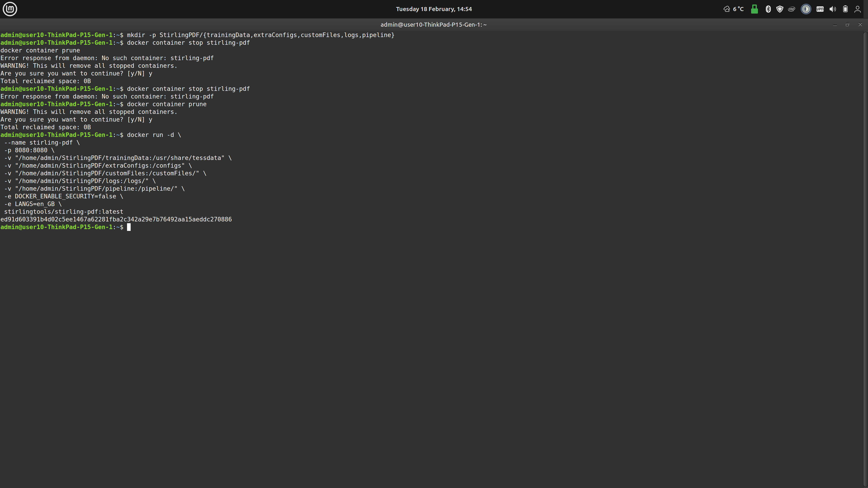The width and height of the screenshot is (868, 488).
Task: Click the DOCKER_ENABLE_SECURITY=false line
Action: (x=64, y=196)
